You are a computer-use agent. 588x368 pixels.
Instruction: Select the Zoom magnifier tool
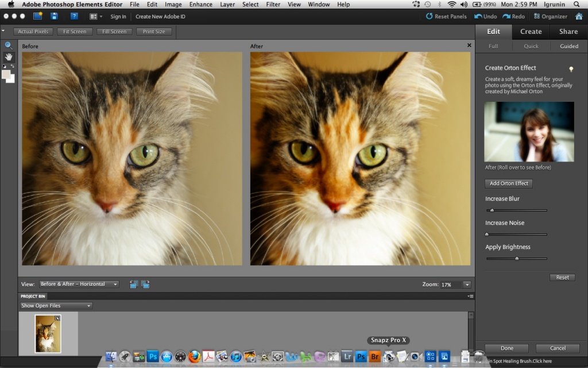(8, 46)
